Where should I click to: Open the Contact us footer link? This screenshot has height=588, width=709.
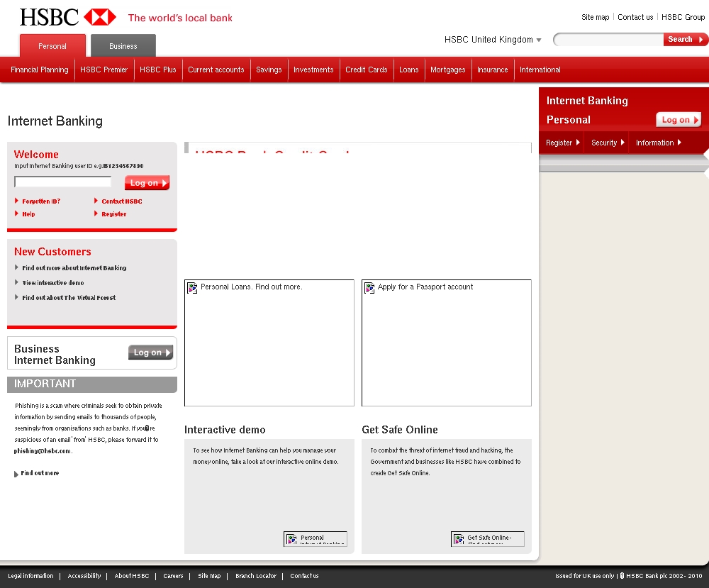coord(304,576)
